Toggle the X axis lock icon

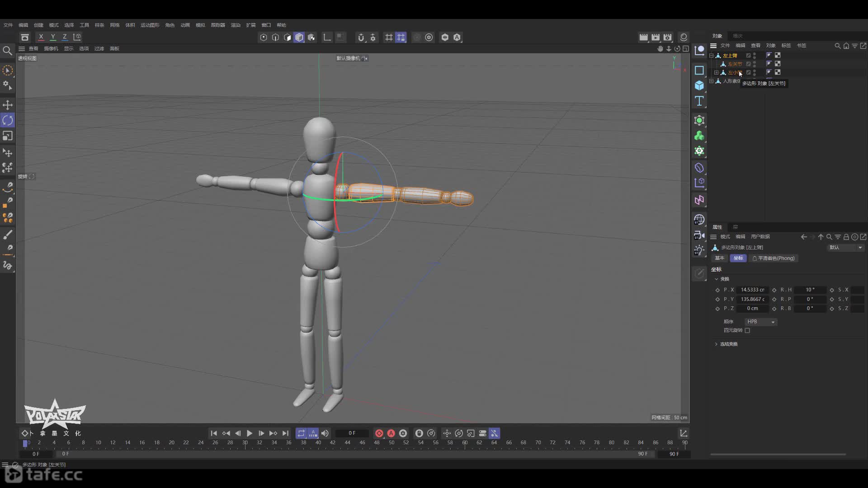[x=41, y=37]
